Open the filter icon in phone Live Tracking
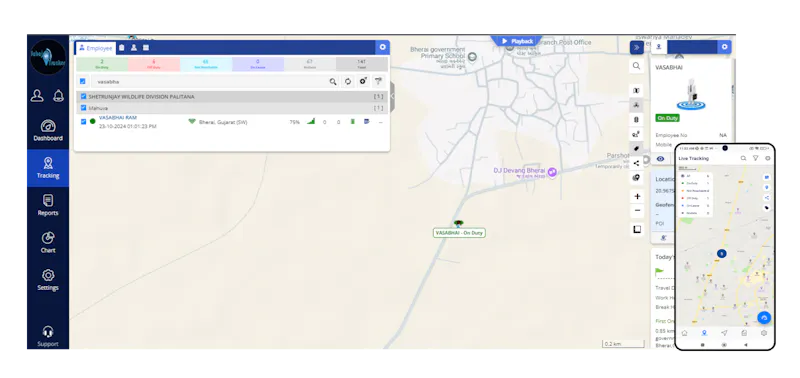Screen dimensions: 800x378 (756, 159)
